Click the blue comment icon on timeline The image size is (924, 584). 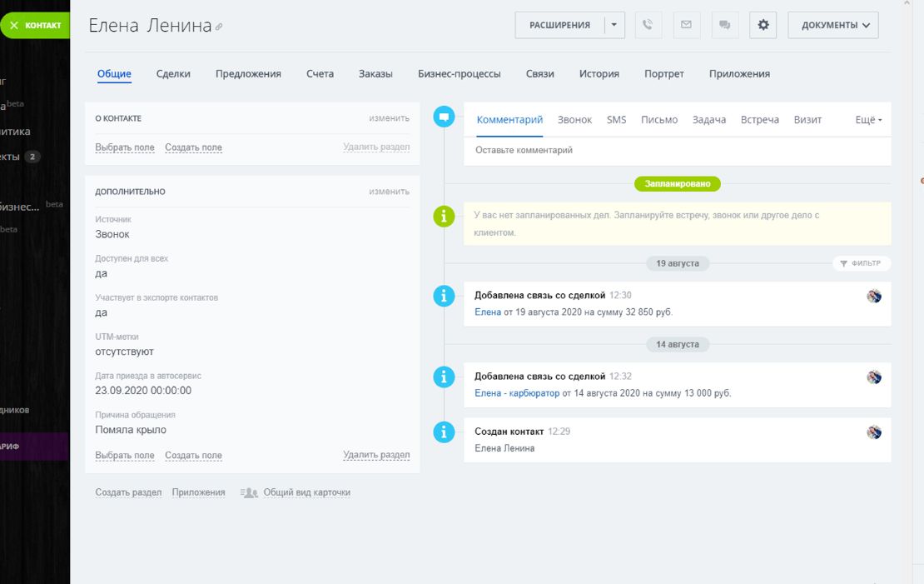pyautogui.click(x=445, y=117)
